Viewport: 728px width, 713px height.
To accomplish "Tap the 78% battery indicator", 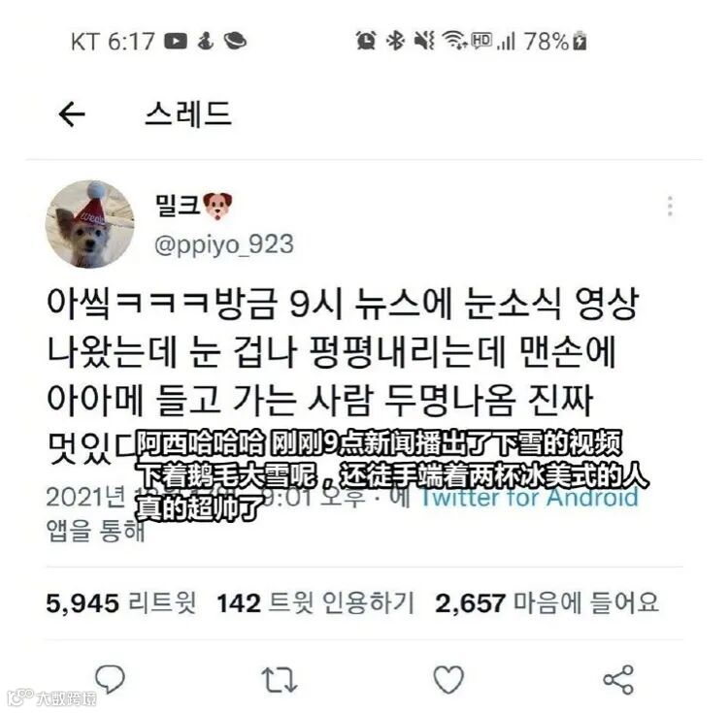I will (x=555, y=42).
